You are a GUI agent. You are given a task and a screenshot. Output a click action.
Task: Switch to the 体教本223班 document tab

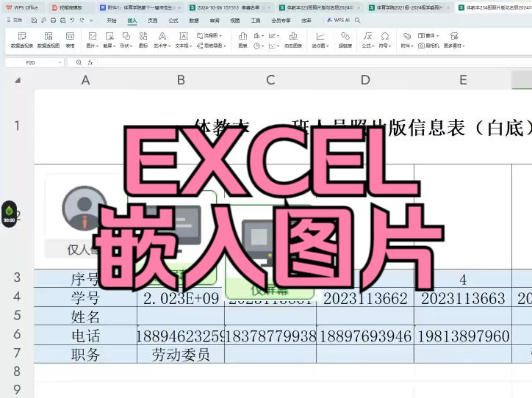[320, 7]
